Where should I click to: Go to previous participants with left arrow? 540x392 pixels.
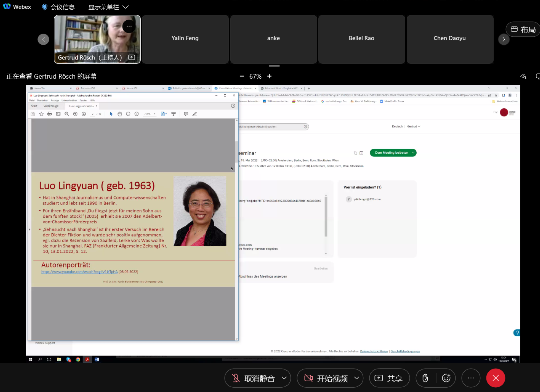click(43, 39)
